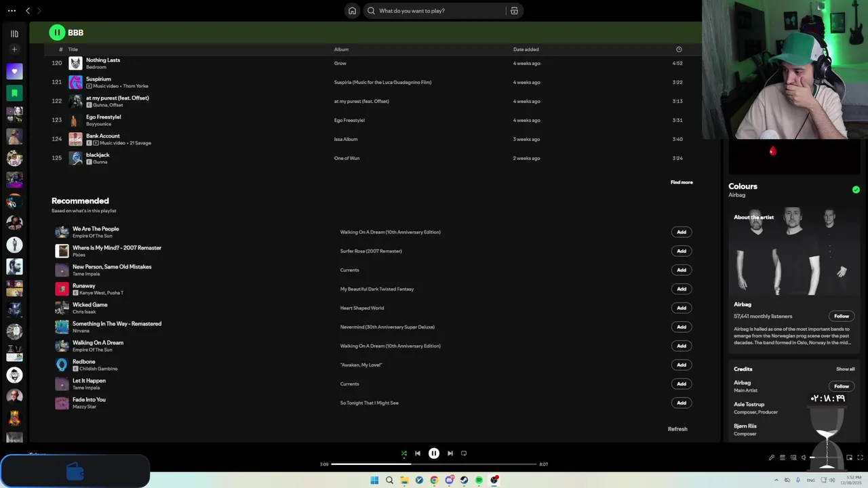Follow Airbag in the Credits section
868x488 pixels.
(842, 386)
